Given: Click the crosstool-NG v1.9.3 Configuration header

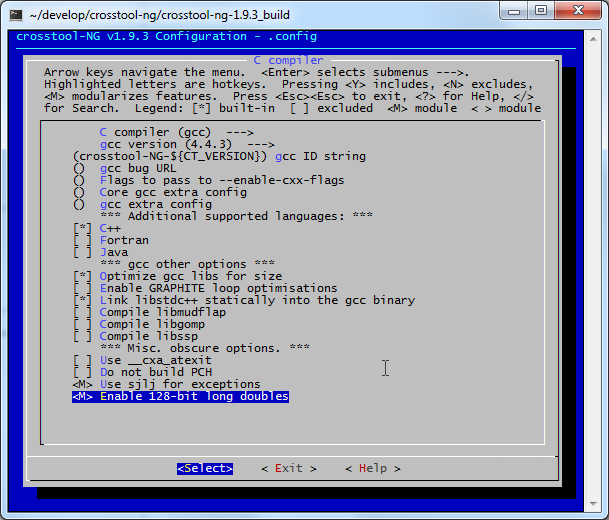Looking at the screenshot, I should 167,37.
